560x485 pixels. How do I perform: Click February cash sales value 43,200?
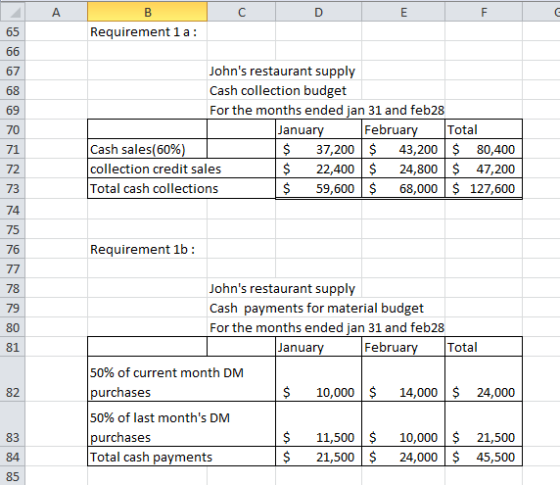pos(403,149)
